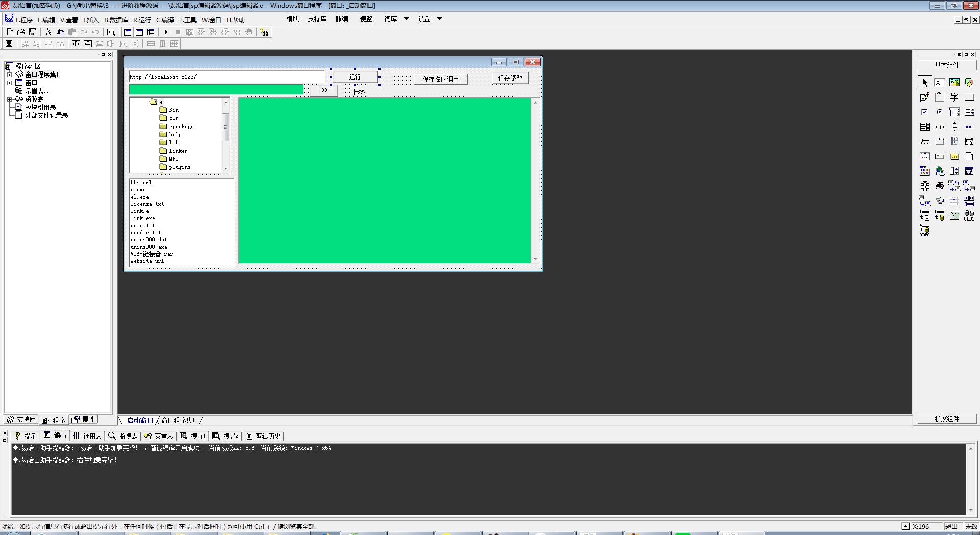Select the radio button component in palette
This screenshot has width=980, height=535.
(x=940, y=112)
